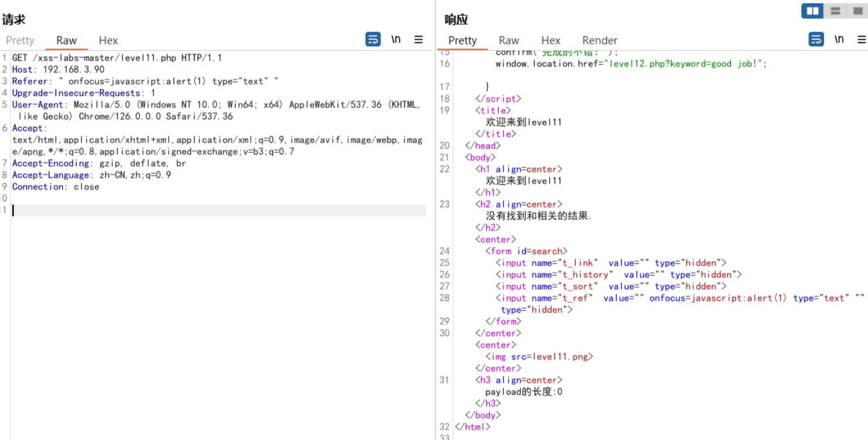Click the empty line 11 in request editor
Screen dimensions: 868x440
[x=219, y=210]
